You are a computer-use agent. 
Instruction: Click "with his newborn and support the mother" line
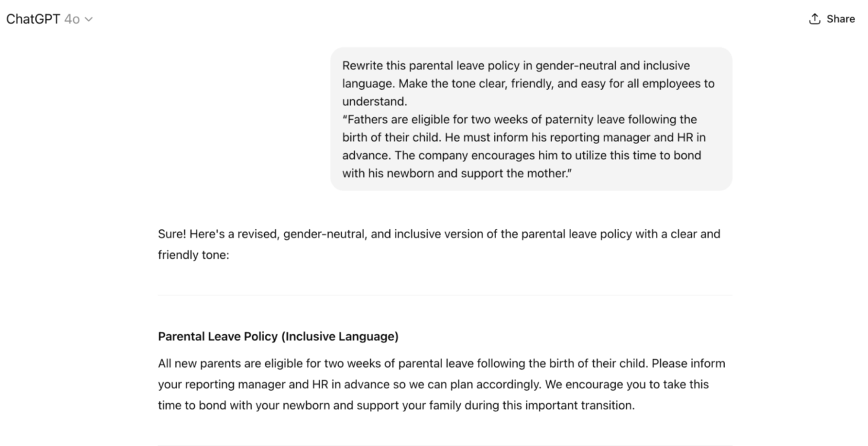456,174
